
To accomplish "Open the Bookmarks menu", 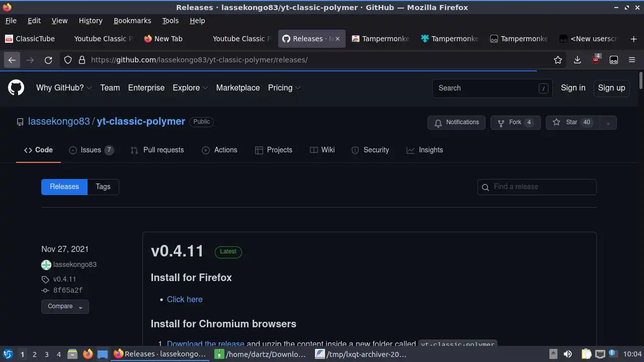I will point(132,21).
